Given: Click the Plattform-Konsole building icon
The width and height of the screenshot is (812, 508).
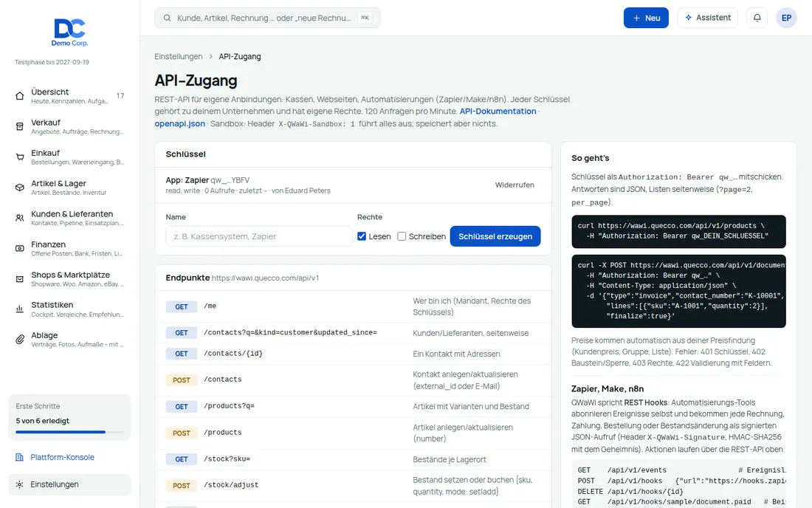Looking at the screenshot, I should click(20, 457).
